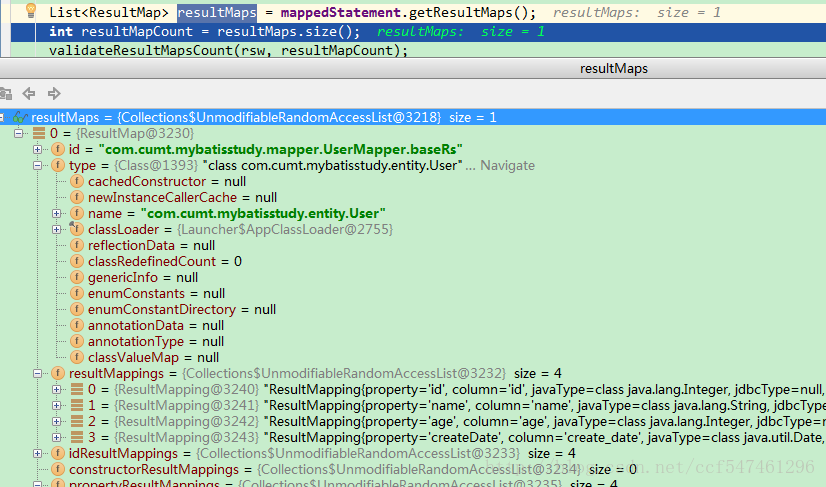Click the field icon beside constructorResultMappings
The image size is (826, 487).
(x=58, y=469)
